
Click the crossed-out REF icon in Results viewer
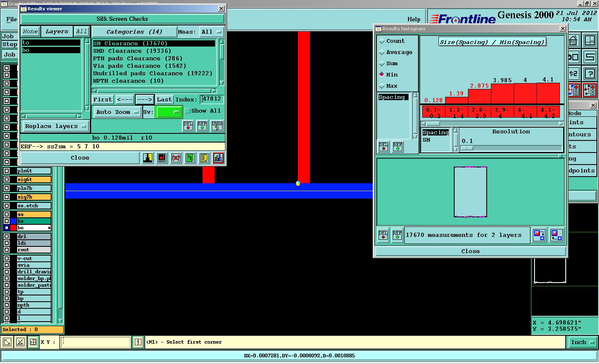176,158
